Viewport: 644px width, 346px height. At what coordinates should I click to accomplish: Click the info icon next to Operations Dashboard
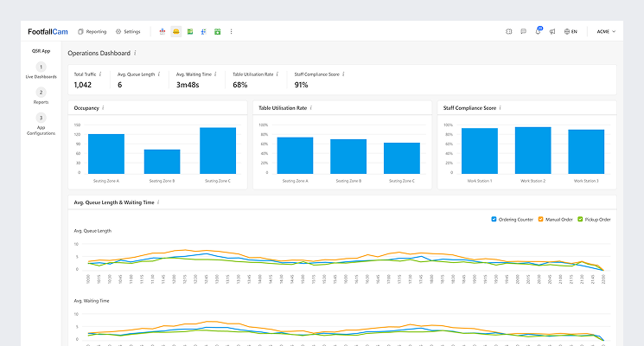(x=135, y=53)
